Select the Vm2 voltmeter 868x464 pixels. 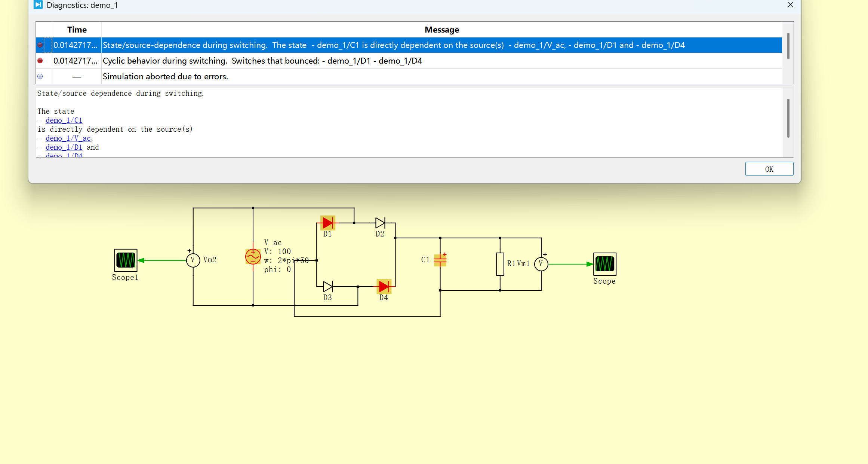click(x=193, y=260)
